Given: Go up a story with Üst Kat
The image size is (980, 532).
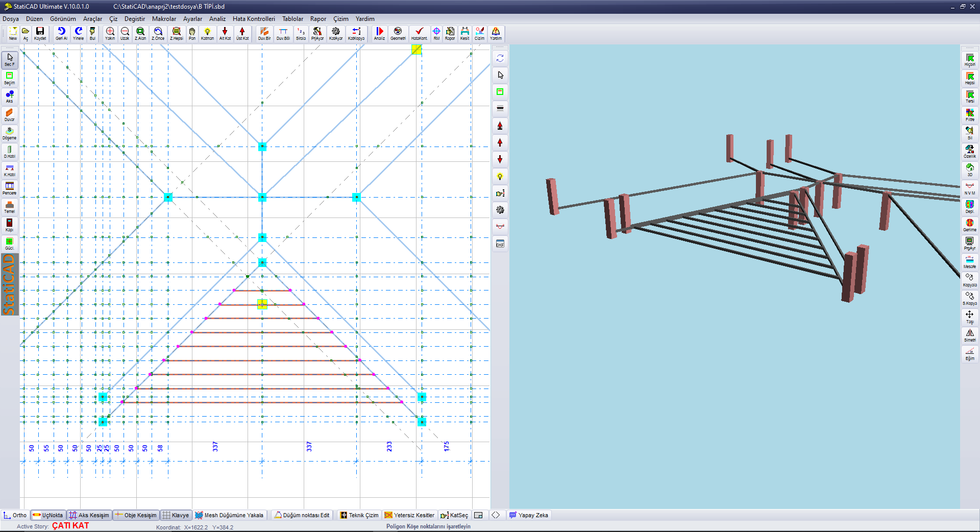Looking at the screenshot, I should pyautogui.click(x=242, y=33).
